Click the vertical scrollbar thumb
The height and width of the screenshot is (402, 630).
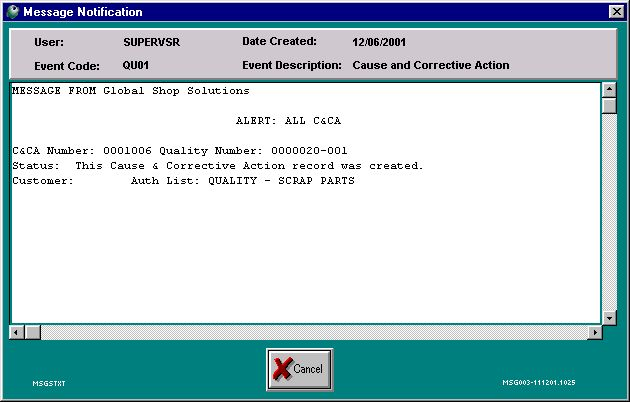point(609,106)
